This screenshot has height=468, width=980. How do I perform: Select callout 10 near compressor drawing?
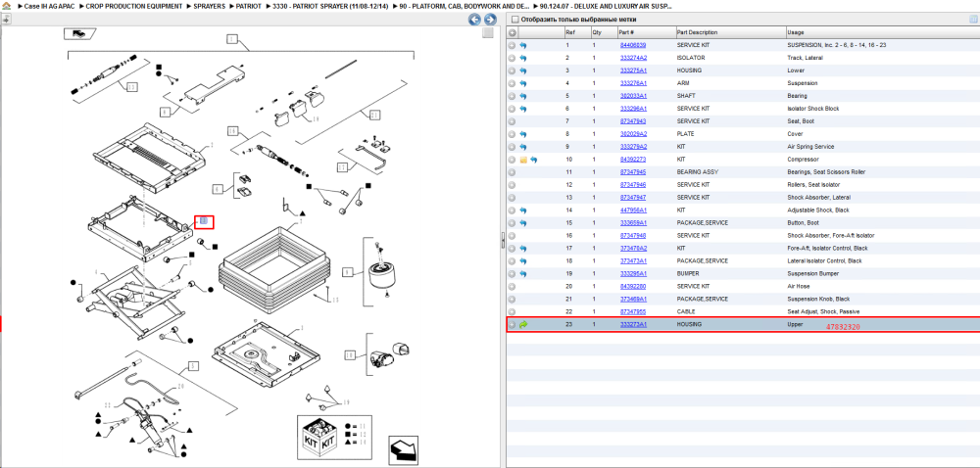pos(350,355)
